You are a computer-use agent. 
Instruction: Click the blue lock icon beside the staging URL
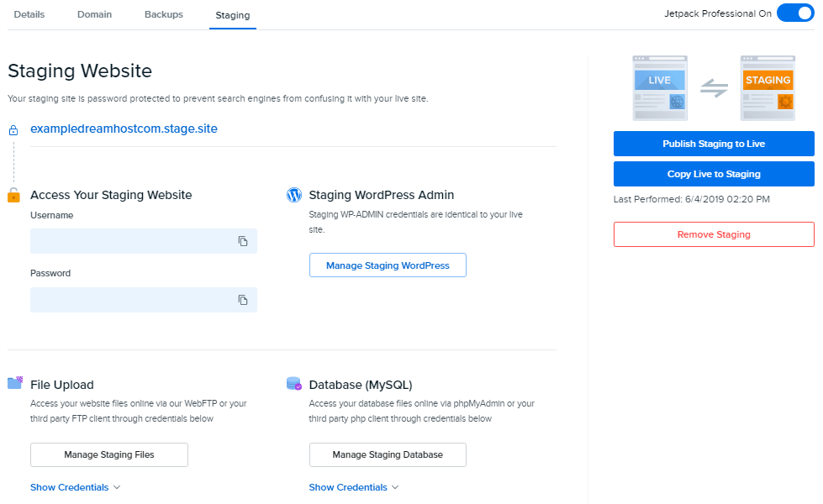(x=13, y=130)
